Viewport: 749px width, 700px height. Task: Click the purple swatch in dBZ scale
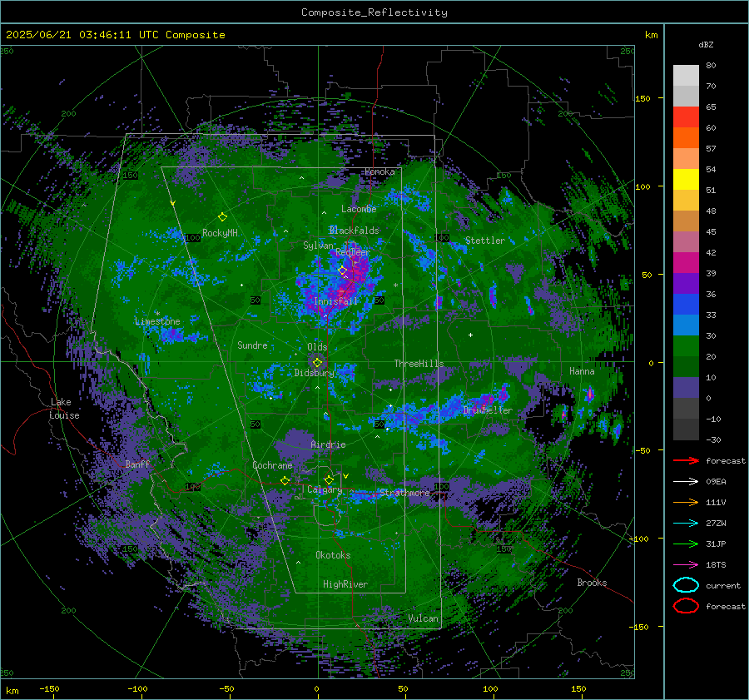tap(686, 283)
